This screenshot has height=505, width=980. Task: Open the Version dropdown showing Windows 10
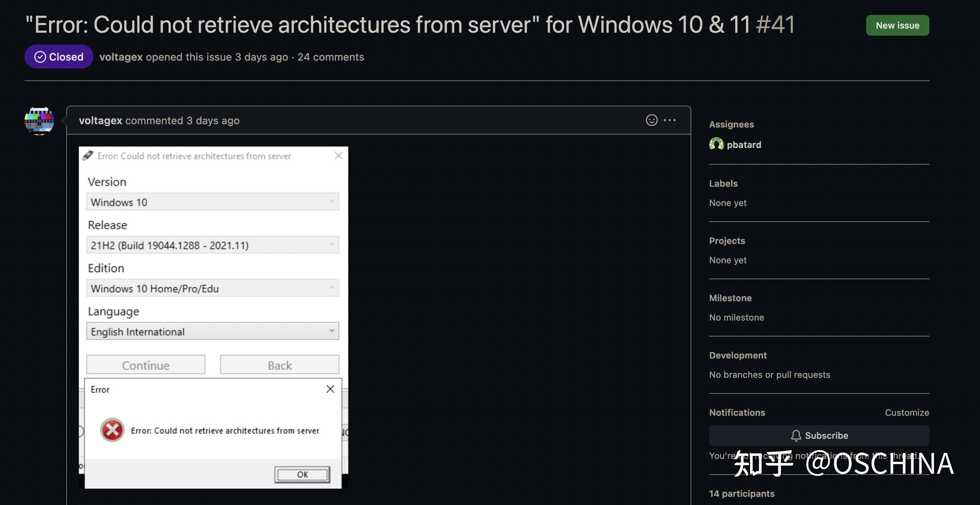click(333, 202)
